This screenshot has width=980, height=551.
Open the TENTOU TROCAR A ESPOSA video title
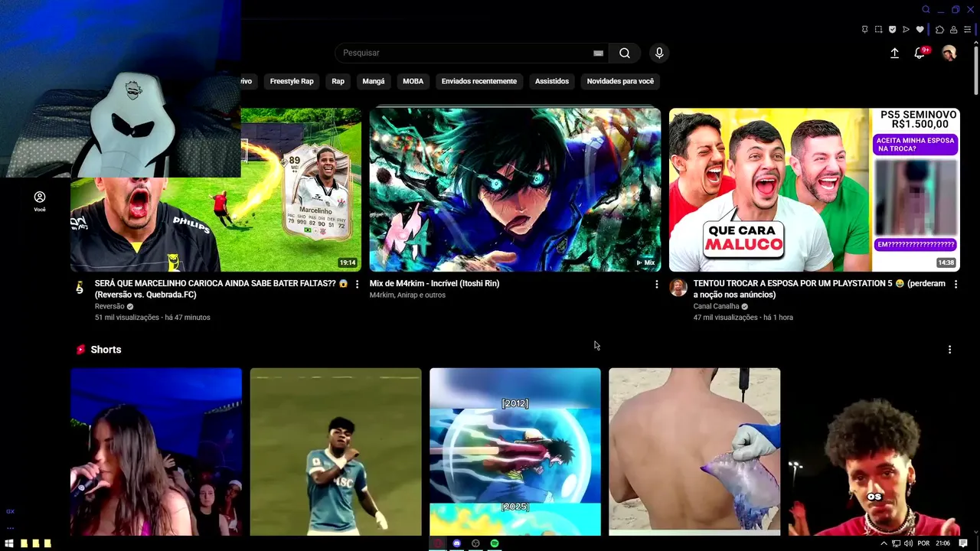(x=819, y=289)
